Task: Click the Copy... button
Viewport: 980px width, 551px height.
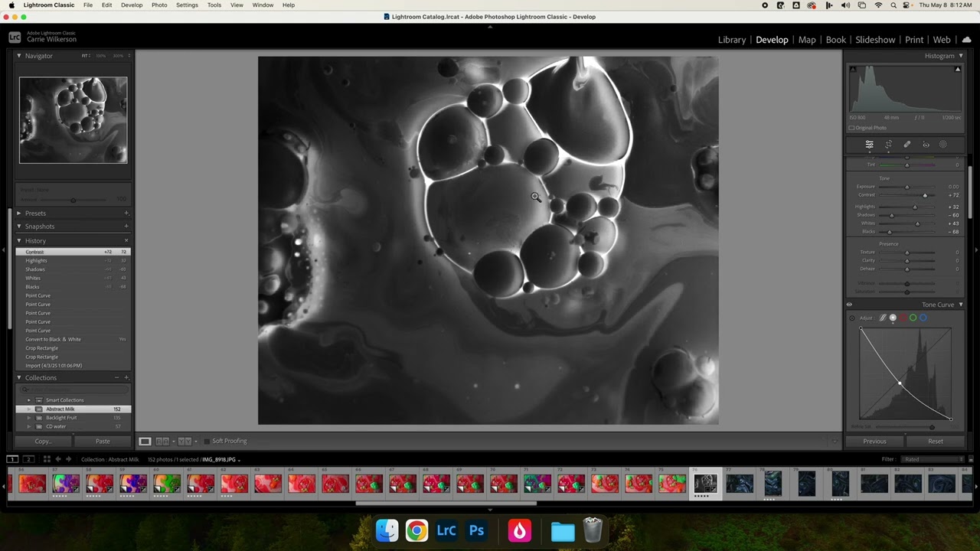Action: click(44, 441)
